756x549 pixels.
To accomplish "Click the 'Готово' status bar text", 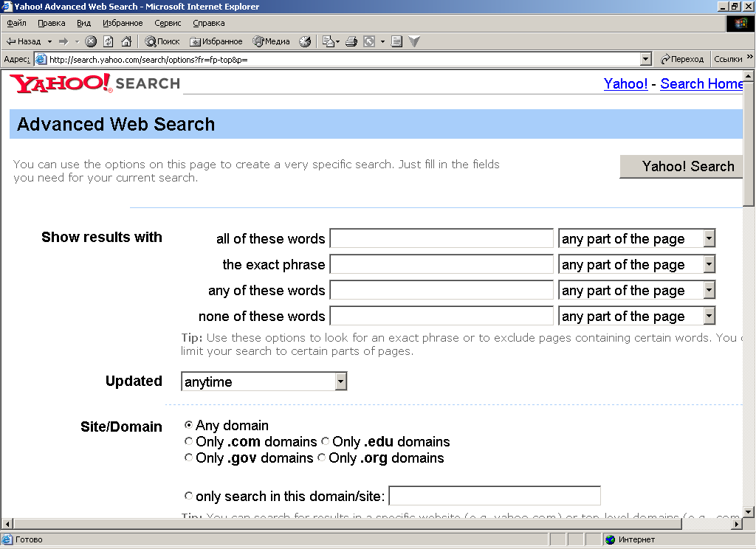I will [x=29, y=539].
